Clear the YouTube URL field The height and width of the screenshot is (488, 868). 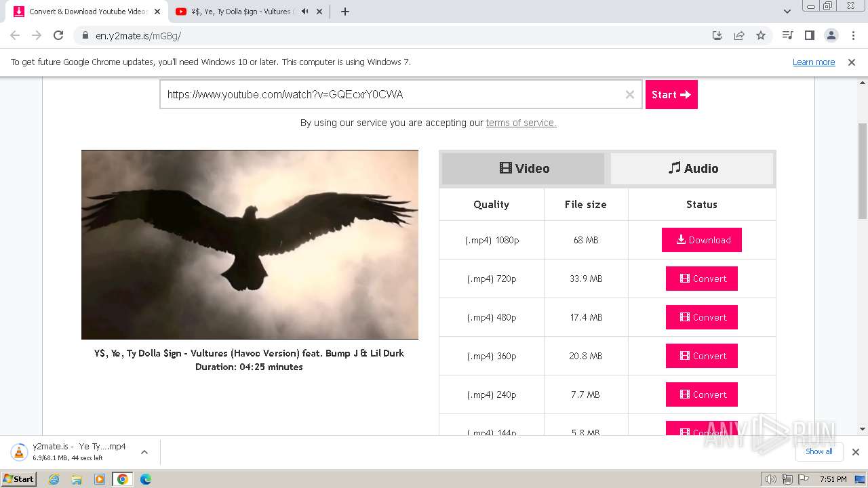[630, 95]
